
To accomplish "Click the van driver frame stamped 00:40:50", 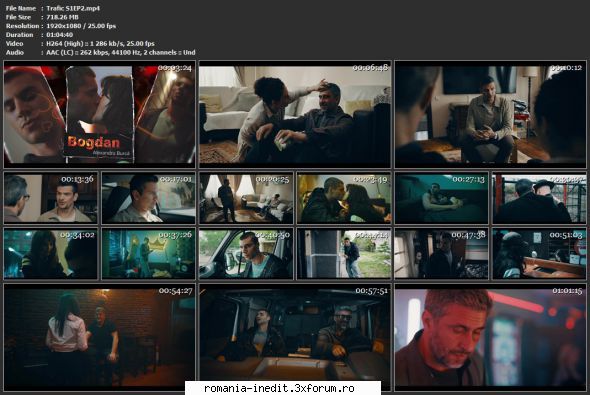I will pos(246,254).
